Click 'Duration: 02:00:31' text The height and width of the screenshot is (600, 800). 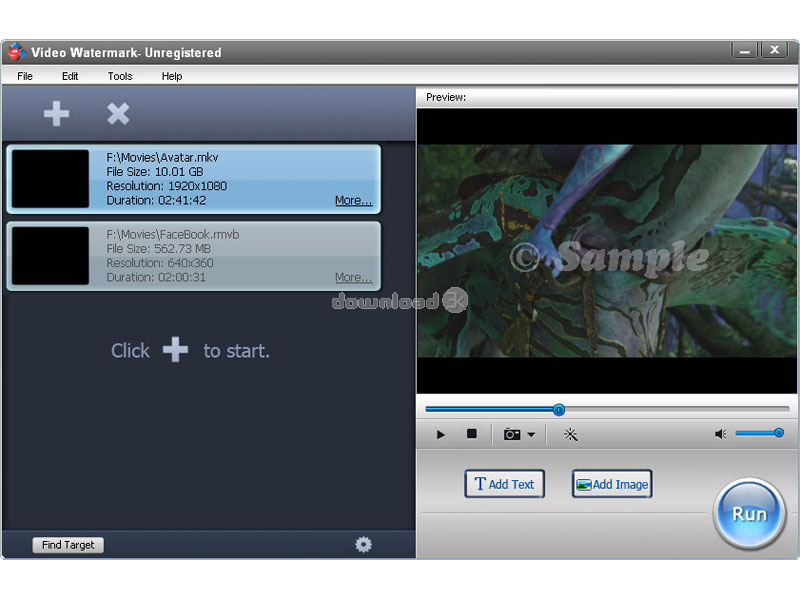pos(156,277)
